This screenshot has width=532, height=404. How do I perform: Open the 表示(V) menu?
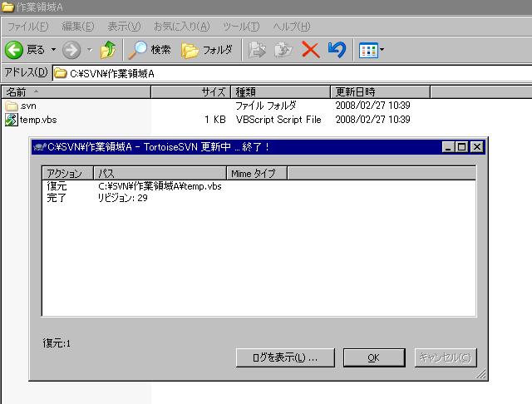click(x=124, y=27)
